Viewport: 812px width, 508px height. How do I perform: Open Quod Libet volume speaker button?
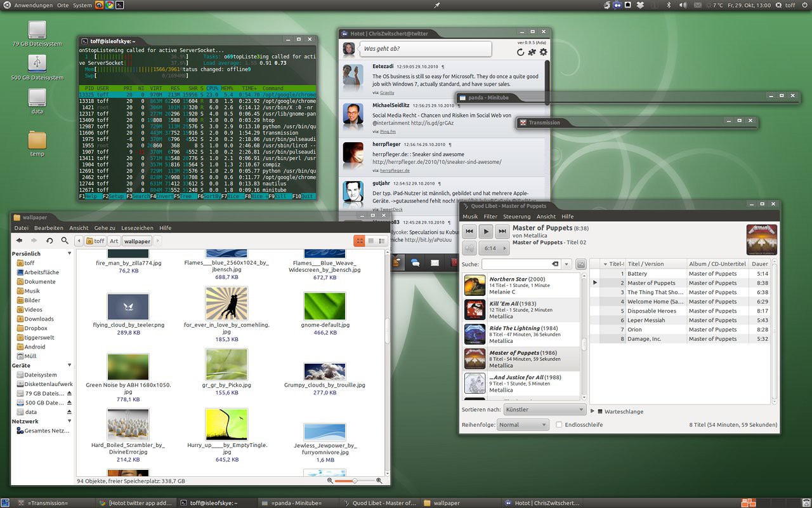click(x=469, y=248)
